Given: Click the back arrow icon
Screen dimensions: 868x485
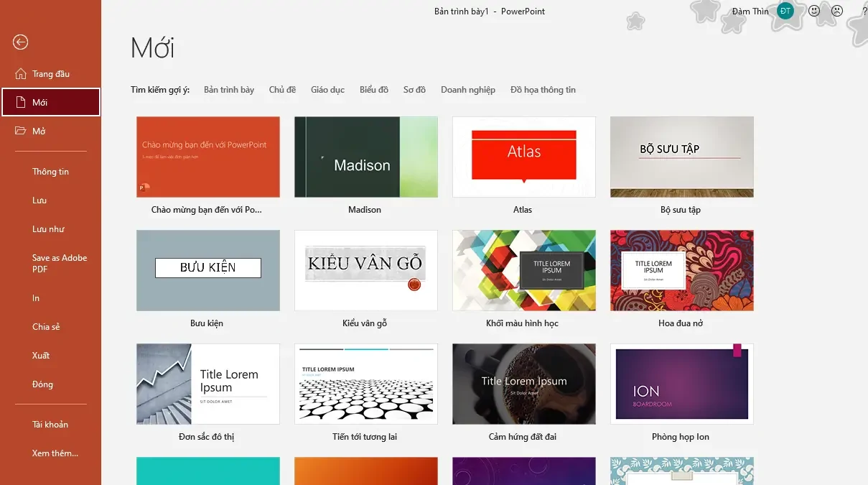Looking at the screenshot, I should click(20, 42).
